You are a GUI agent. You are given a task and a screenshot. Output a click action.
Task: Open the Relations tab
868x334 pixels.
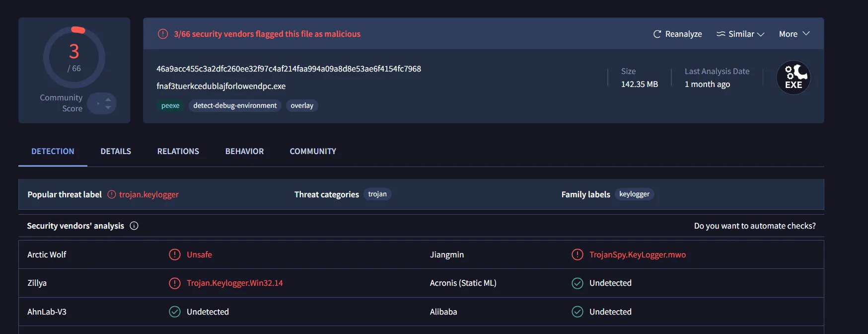(178, 152)
